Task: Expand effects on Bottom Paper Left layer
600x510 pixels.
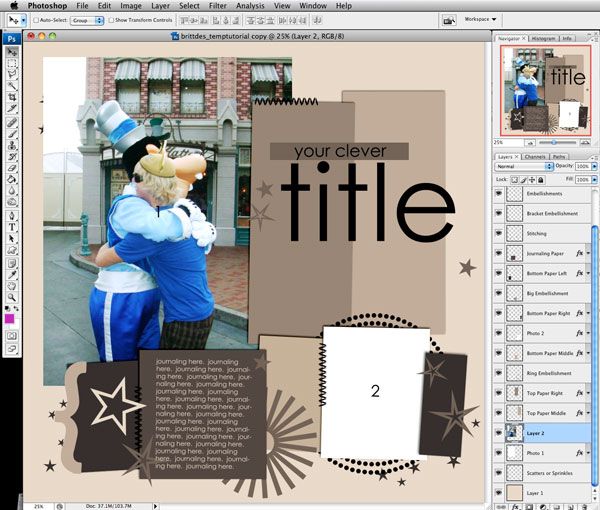Action: 589,273
